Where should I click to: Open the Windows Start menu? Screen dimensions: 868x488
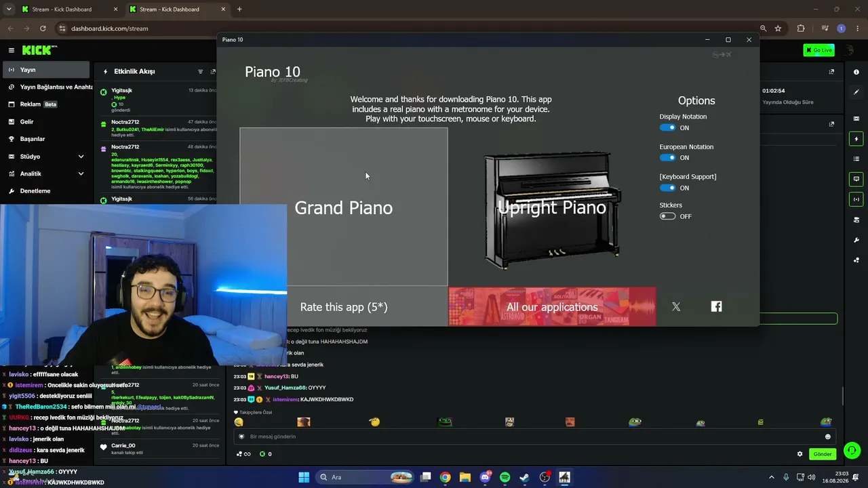(304, 477)
